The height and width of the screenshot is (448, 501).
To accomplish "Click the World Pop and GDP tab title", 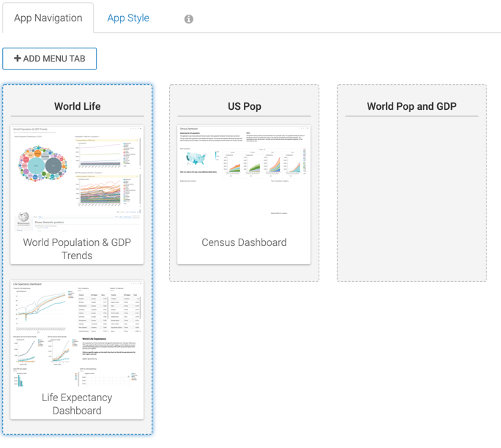I will (x=412, y=106).
